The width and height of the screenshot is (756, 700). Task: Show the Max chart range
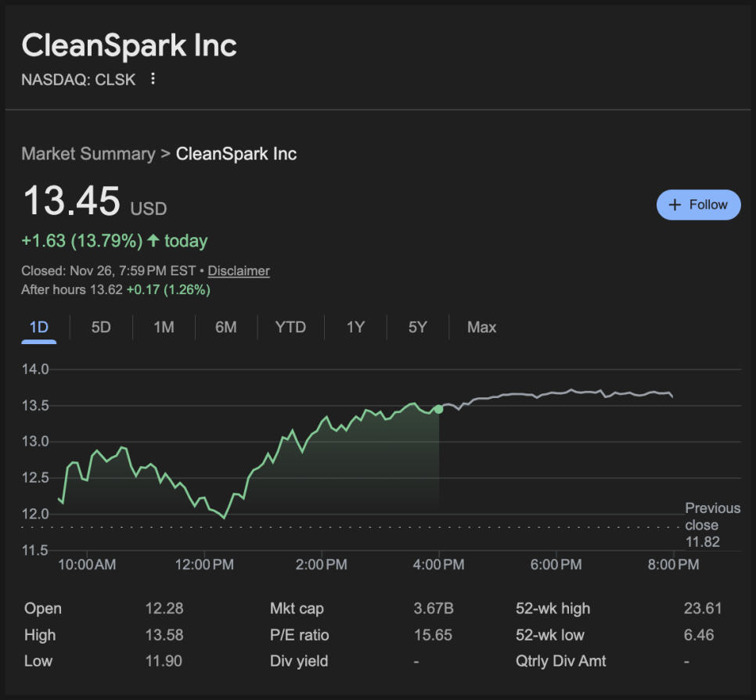(x=481, y=327)
